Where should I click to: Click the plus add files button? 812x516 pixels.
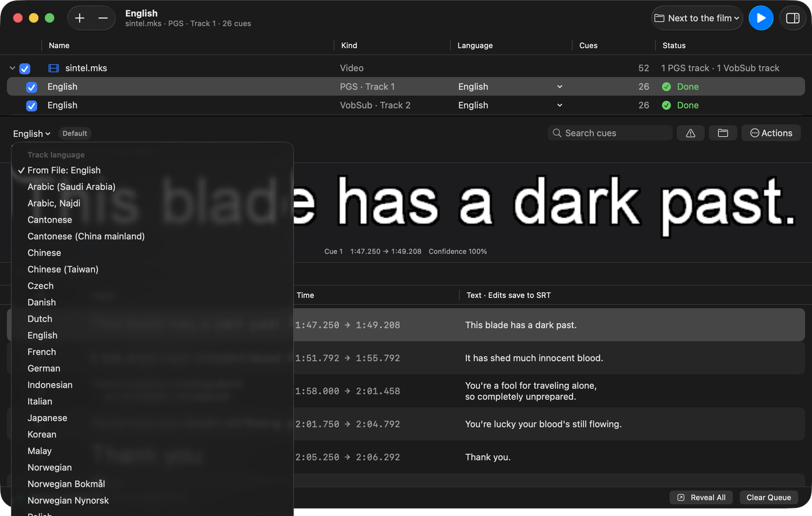pos(80,18)
